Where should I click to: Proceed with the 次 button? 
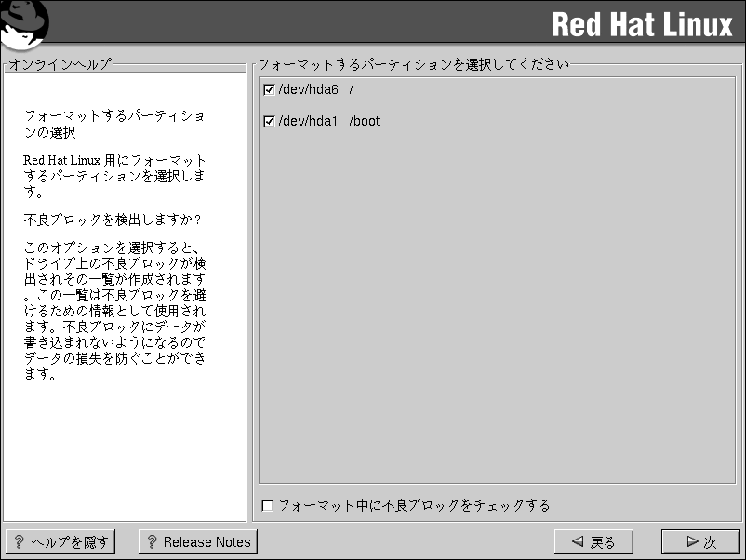click(x=699, y=541)
